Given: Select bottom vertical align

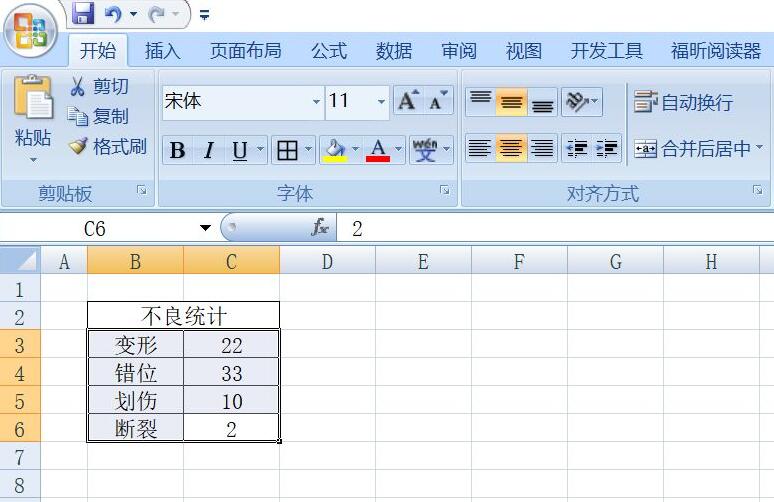Looking at the screenshot, I should tap(542, 102).
